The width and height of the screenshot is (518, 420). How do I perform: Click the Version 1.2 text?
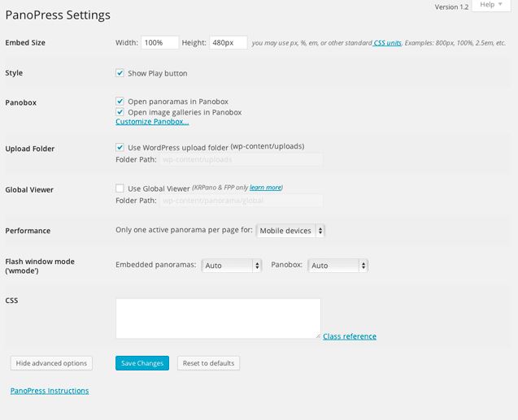pyautogui.click(x=451, y=7)
